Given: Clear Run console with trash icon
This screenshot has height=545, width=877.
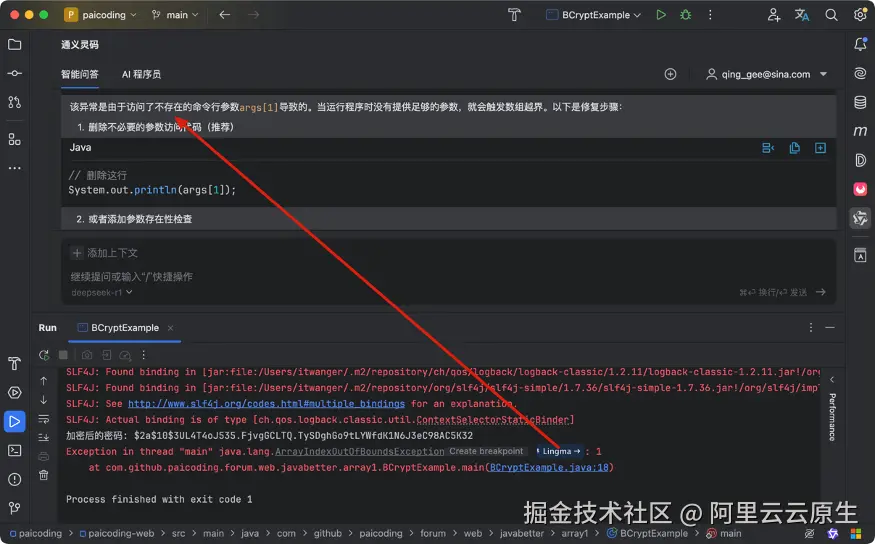Looking at the screenshot, I should 44,476.
